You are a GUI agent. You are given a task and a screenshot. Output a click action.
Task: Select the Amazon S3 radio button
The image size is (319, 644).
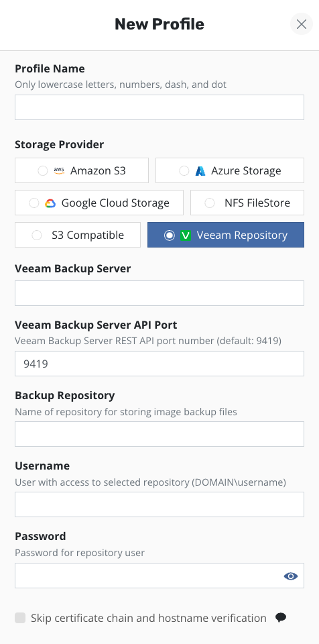43,171
